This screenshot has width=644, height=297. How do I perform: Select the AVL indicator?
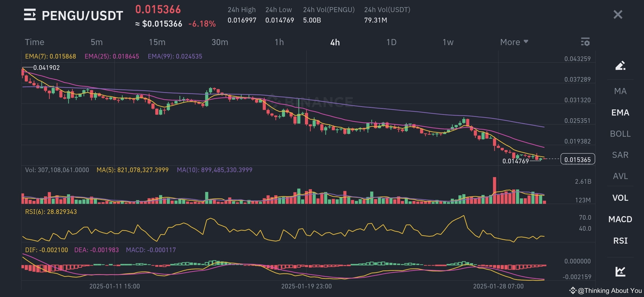620,176
